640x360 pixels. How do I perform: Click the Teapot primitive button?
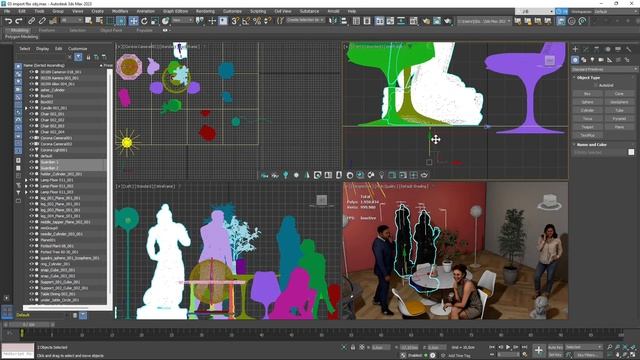pyautogui.click(x=587, y=127)
